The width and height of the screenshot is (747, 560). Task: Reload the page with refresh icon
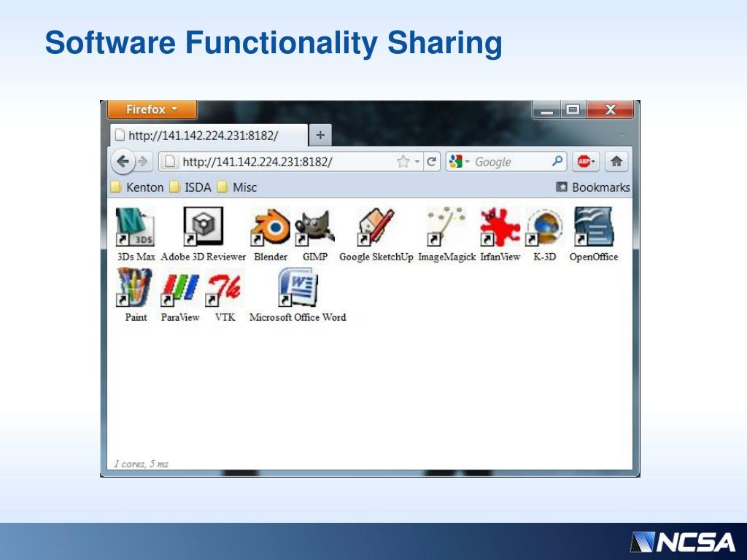point(432,162)
